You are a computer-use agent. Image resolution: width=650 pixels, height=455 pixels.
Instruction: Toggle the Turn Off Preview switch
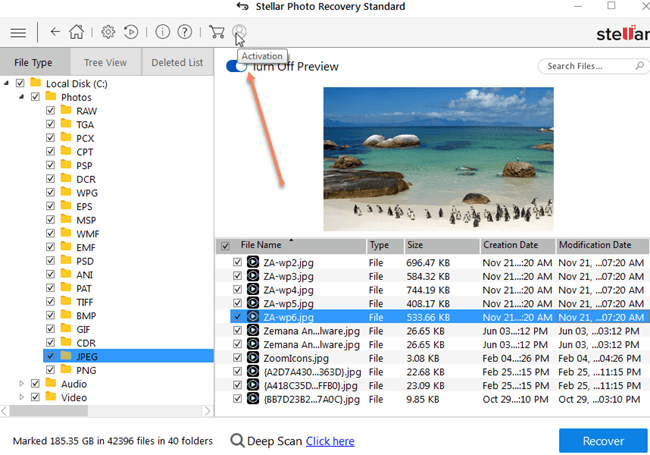[x=236, y=66]
